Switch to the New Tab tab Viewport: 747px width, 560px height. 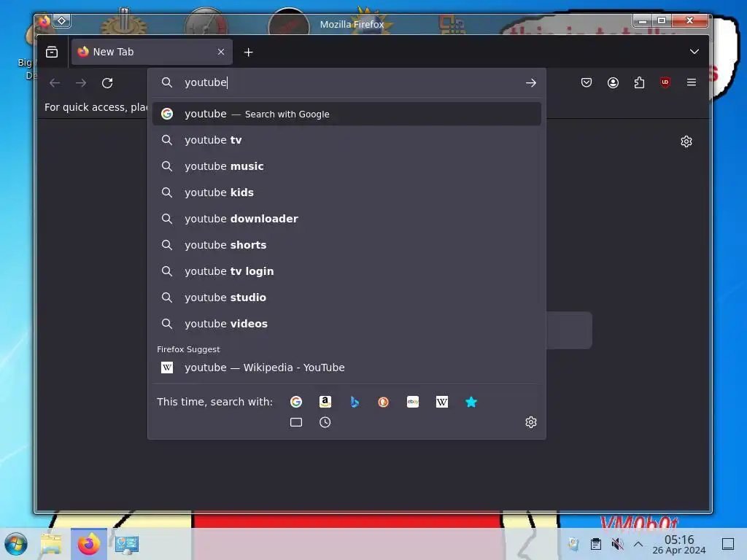point(152,52)
